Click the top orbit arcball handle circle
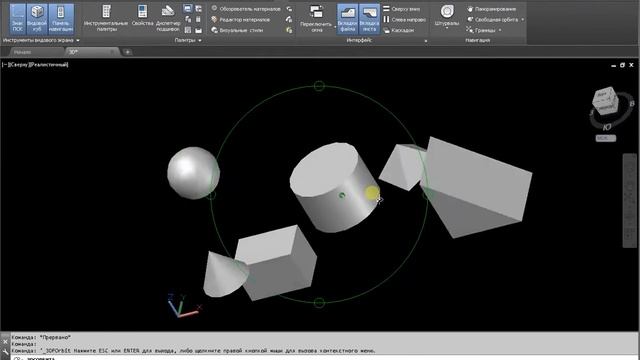 pyautogui.click(x=319, y=86)
